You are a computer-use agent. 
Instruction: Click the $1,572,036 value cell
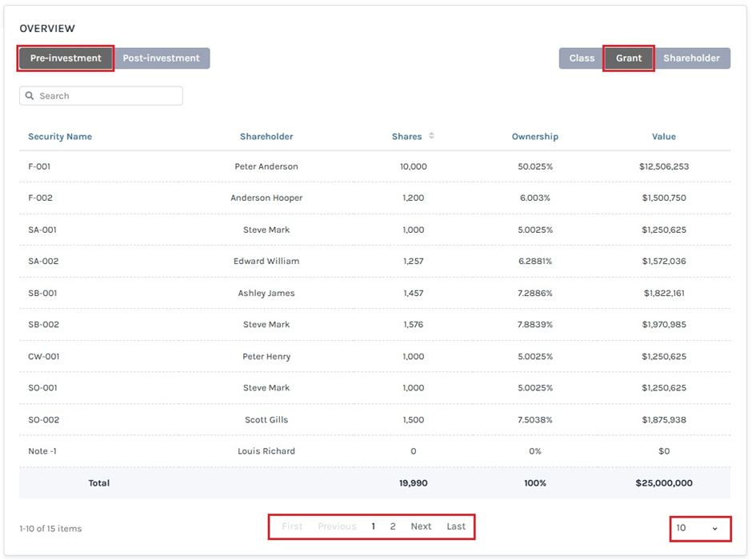[664, 261]
